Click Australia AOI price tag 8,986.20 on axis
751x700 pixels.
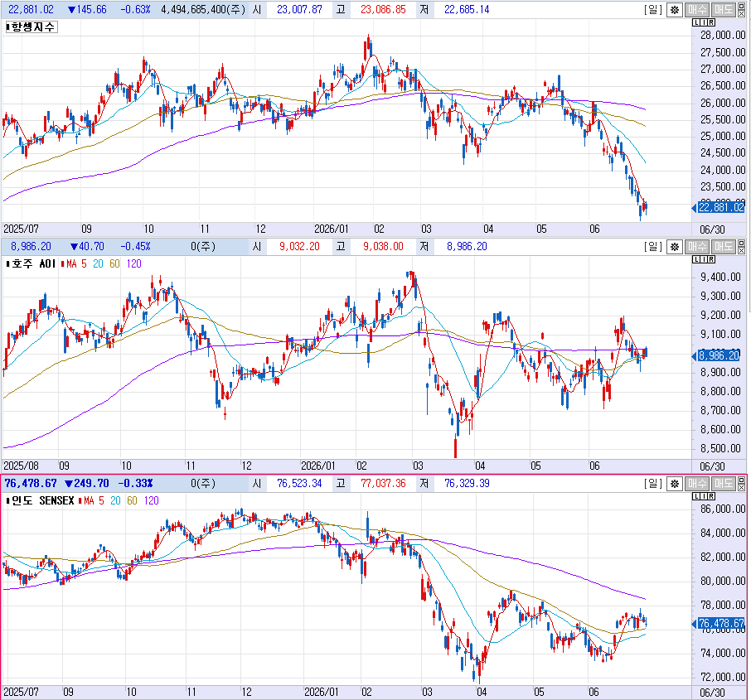(719, 355)
